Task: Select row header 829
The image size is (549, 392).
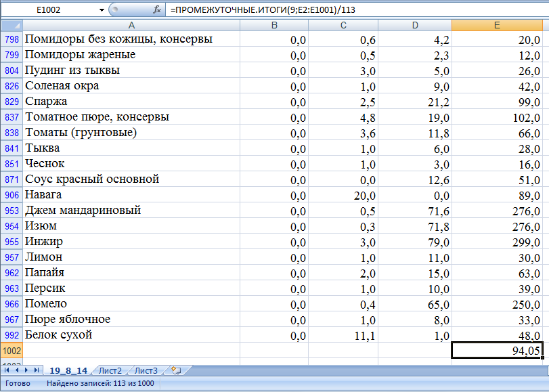Action: (12, 102)
